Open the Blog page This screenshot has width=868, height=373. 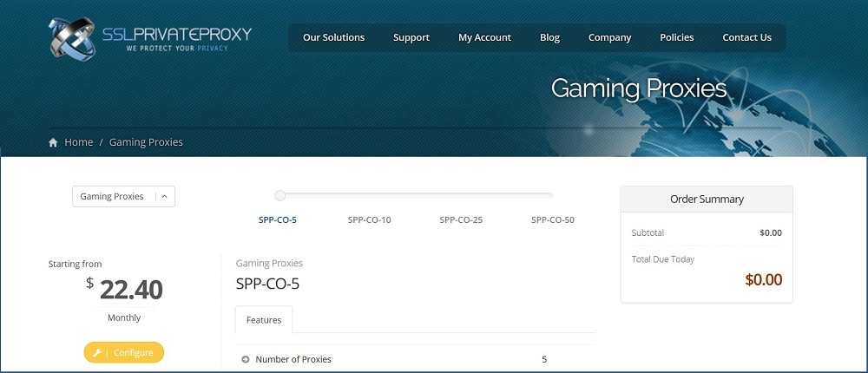coord(549,37)
